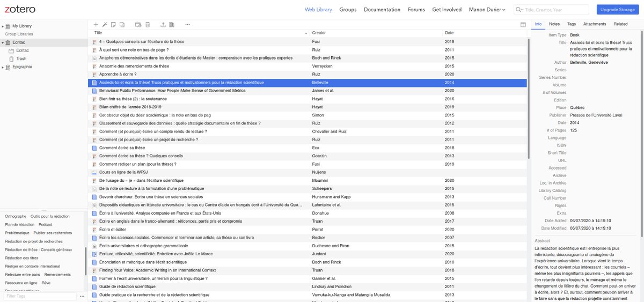Click the Duplicate Item toolbar icon
The height and width of the screenshot is (302, 644).
(x=122, y=24)
